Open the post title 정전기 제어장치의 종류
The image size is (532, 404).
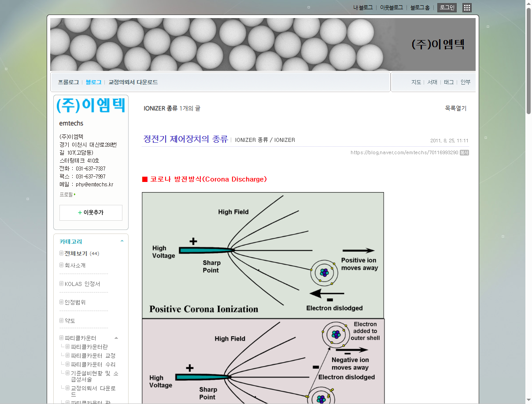click(x=185, y=139)
